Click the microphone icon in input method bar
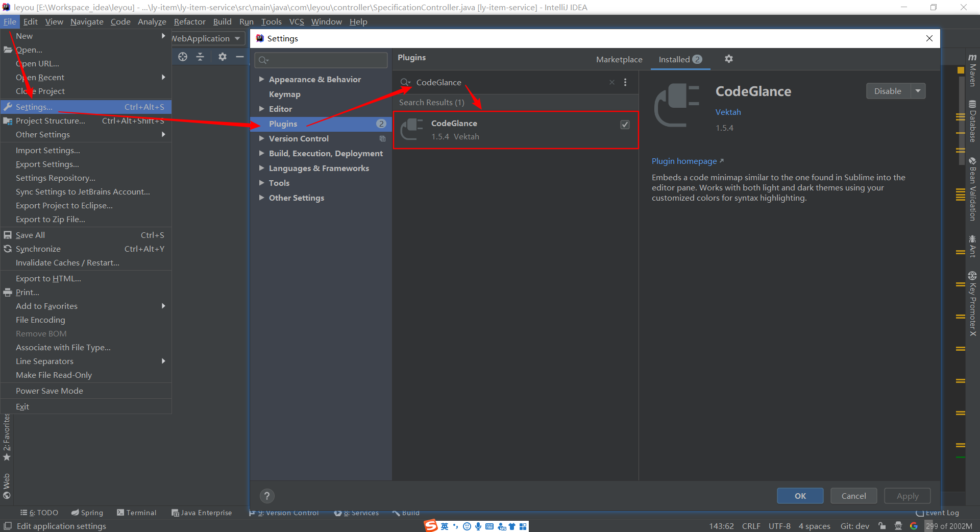The image size is (980, 532). [x=478, y=526]
